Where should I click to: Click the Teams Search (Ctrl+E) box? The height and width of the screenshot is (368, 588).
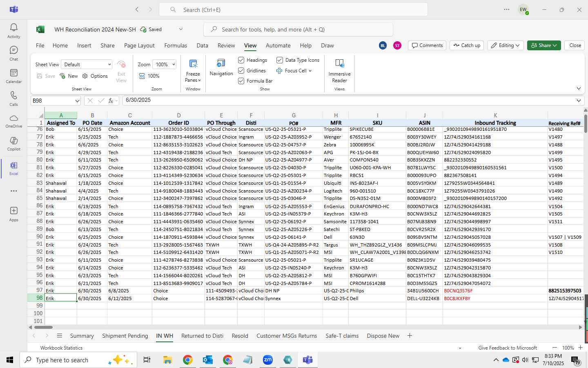[x=293, y=9]
